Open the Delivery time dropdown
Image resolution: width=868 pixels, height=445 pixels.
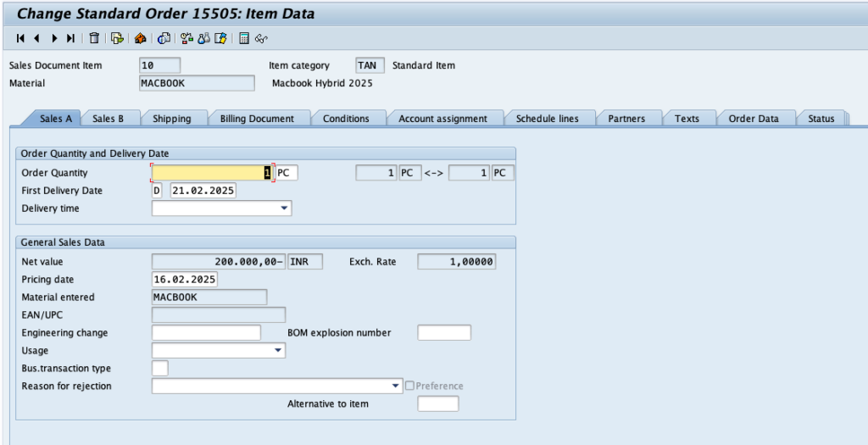click(285, 209)
